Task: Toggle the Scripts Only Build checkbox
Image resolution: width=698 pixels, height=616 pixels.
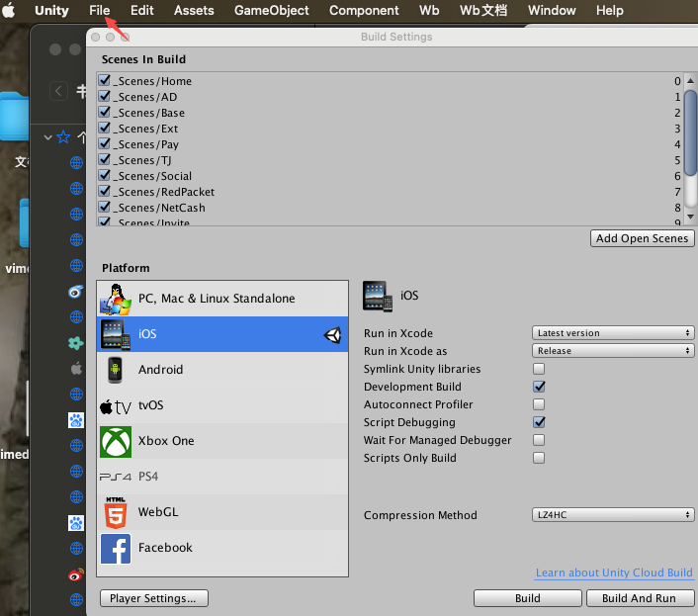Action: click(x=539, y=458)
